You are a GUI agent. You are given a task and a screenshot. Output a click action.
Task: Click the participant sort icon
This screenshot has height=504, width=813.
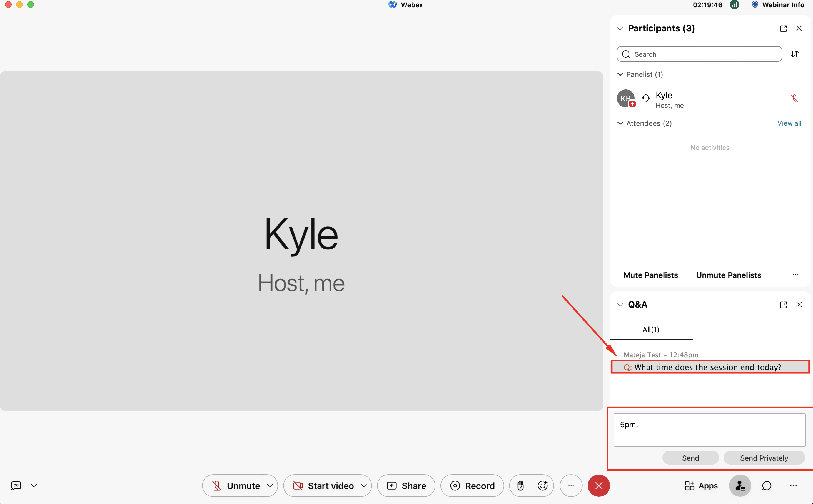tap(795, 54)
